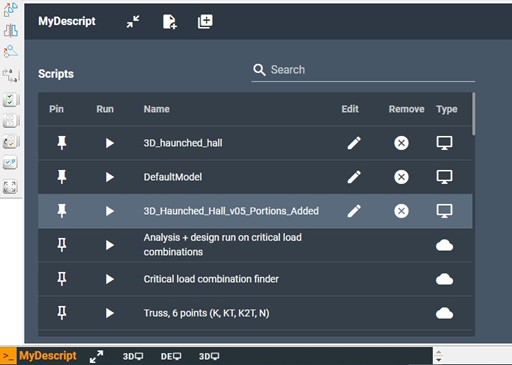Viewport: 512px width, 365px height.
Task: Expand MyDescript with bottom bar arrows
Action: point(96,356)
